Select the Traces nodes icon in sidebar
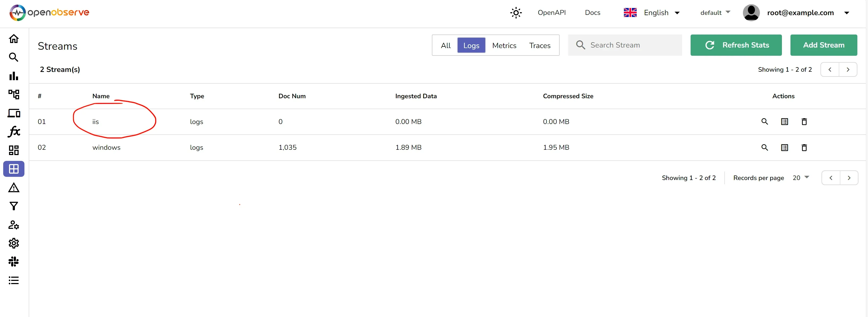Image resolution: width=868 pixels, height=317 pixels. (x=14, y=95)
